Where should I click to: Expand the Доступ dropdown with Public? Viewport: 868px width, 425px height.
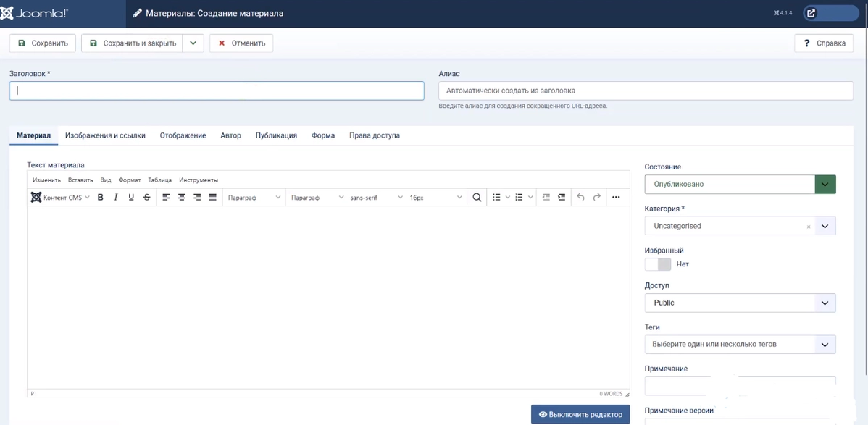(740, 303)
